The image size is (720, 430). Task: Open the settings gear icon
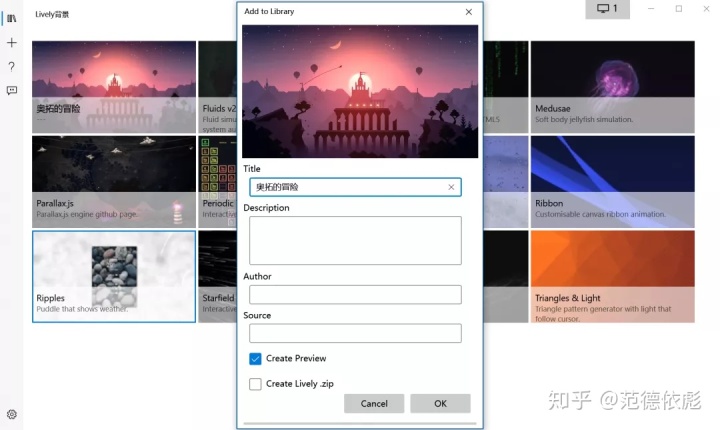coord(12,414)
